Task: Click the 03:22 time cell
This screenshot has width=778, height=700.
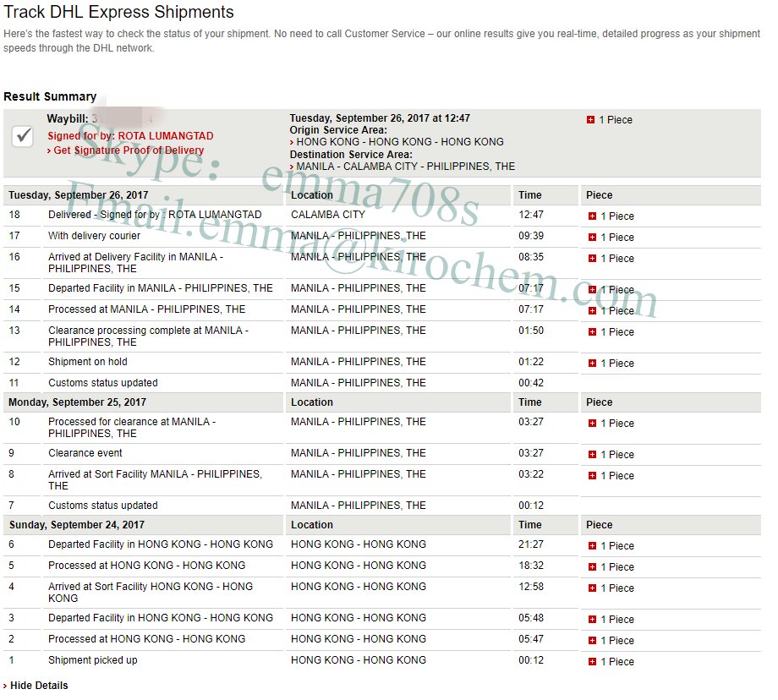Action: pos(531,474)
